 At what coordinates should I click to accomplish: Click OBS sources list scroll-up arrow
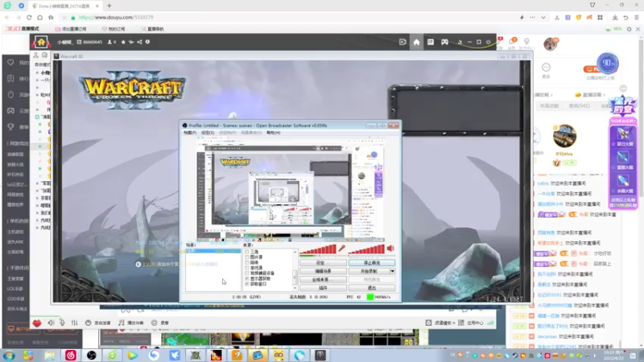coord(295,252)
